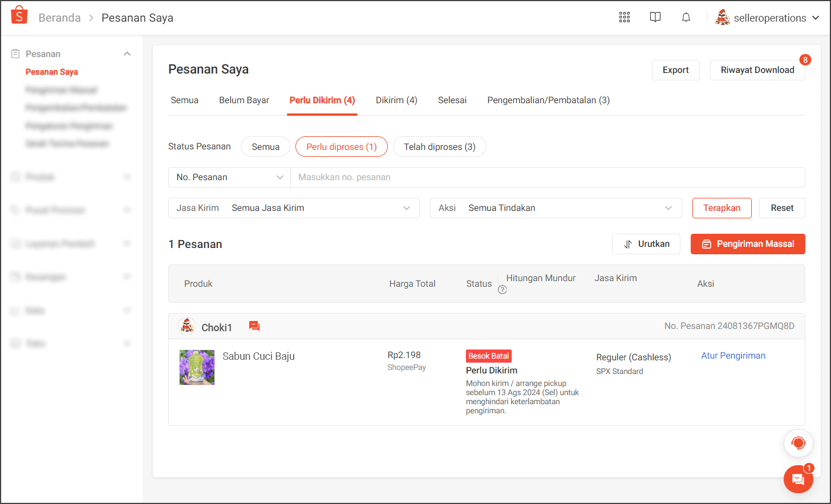831x504 pixels.
Task: Click the Sabun Cuci Baju product thumbnail
Action: [x=197, y=367]
